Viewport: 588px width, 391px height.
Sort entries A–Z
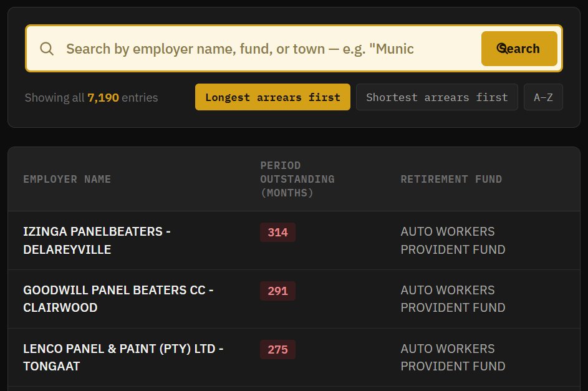pos(543,97)
